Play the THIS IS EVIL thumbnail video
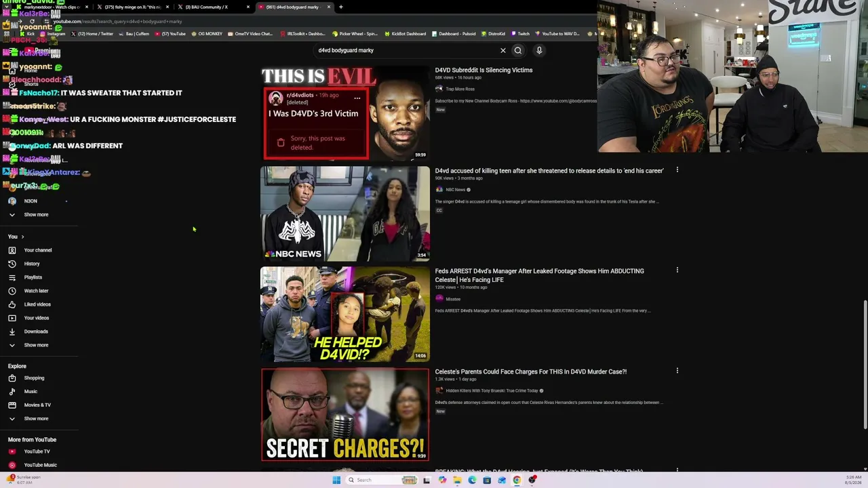Image resolution: width=868 pixels, height=488 pixels. coord(344,113)
